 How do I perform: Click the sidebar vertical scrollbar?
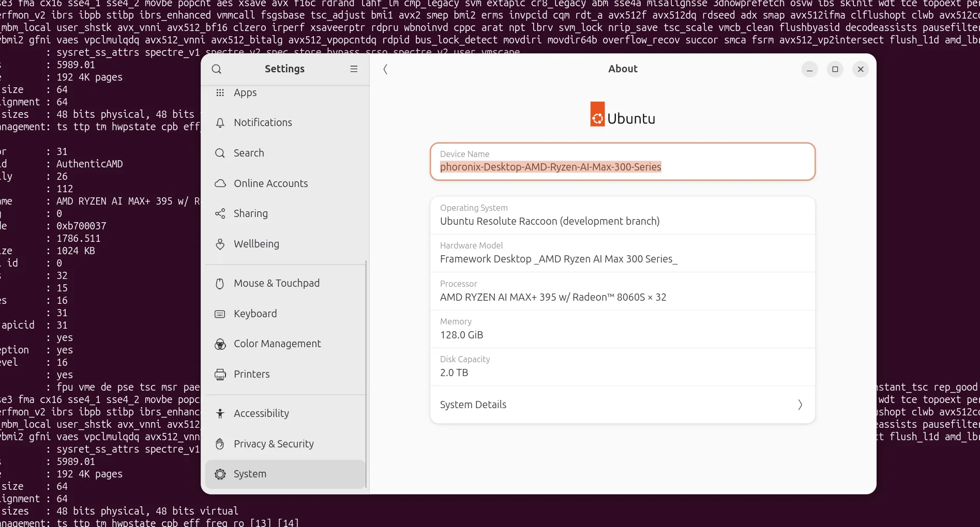366,372
